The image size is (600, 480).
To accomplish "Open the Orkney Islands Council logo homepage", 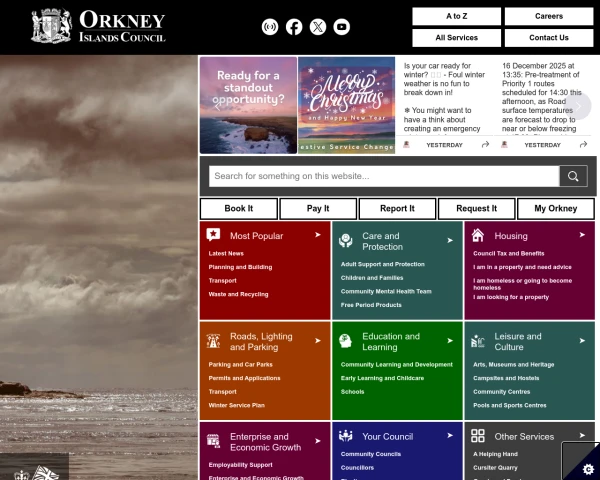I will (98, 26).
